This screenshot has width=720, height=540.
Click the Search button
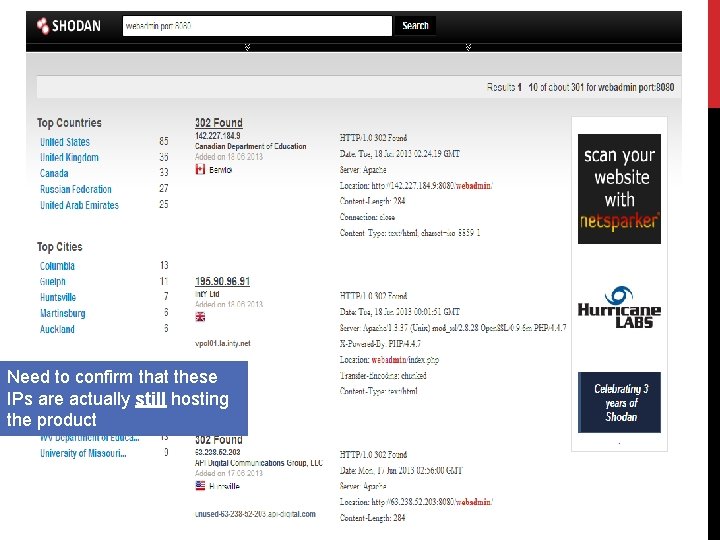(x=415, y=26)
